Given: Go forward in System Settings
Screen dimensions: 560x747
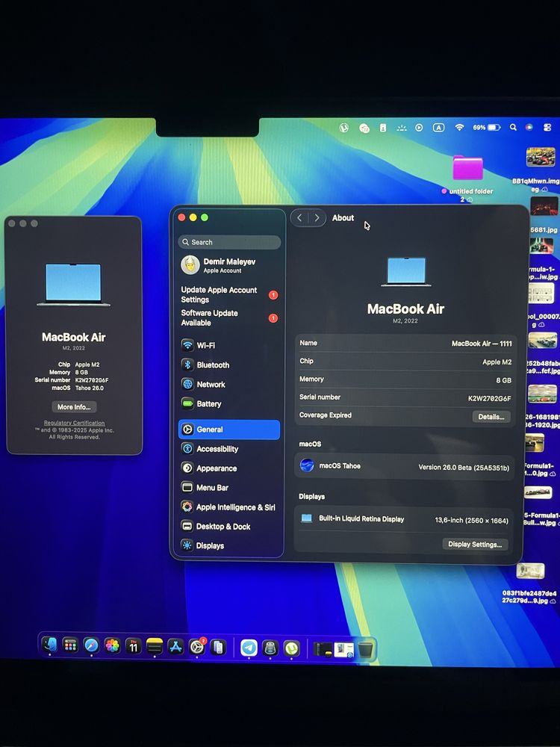Looking at the screenshot, I should tap(317, 217).
